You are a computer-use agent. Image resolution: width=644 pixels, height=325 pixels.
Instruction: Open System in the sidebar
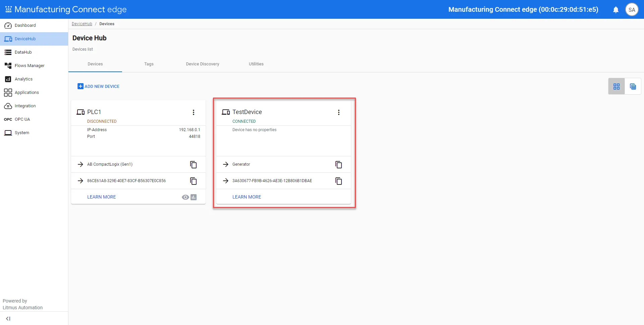pyautogui.click(x=34, y=133)
